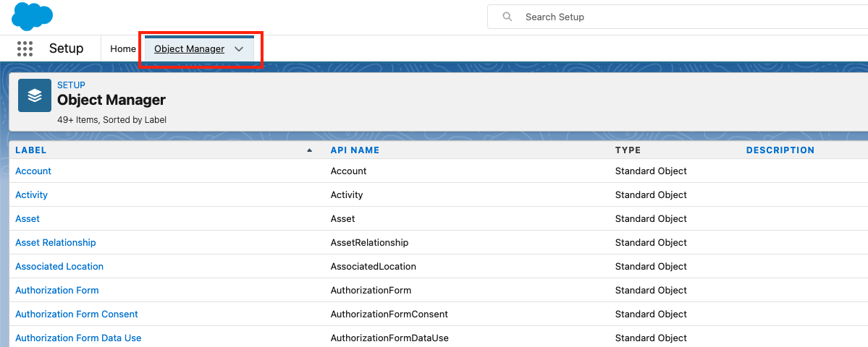Image resolution: width=868 pixels, height=347 pixels.
Task: Click the Salesforce cloud logo
Action: coord(32,16)
